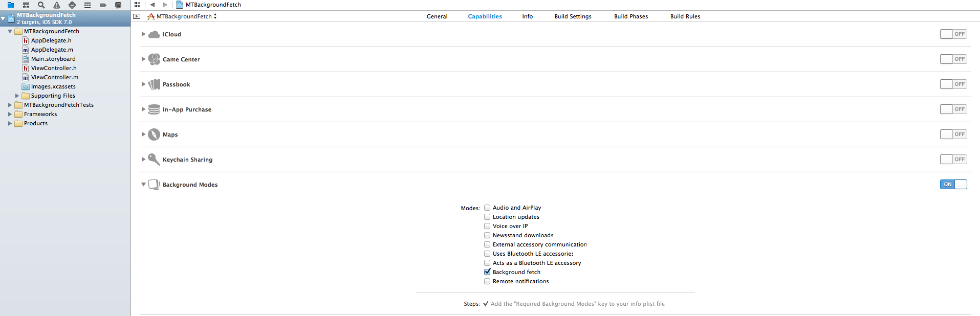Image resolution: width=980 pixels, height=316 pixels.
Task: Select ViewController.m file
Action: pyautogui.click(x=55, y=77)
